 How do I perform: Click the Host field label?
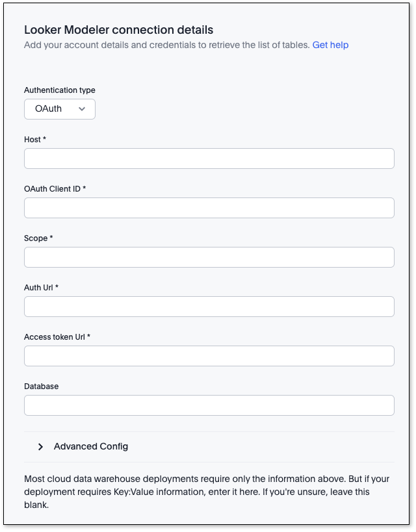pos(31,140)
